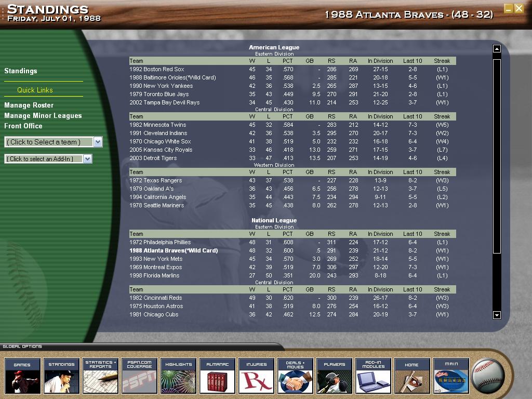This screenshot has width=532, height=399.
Task: Select 1972 Texas Rangers row
Action: click(292, 180)
